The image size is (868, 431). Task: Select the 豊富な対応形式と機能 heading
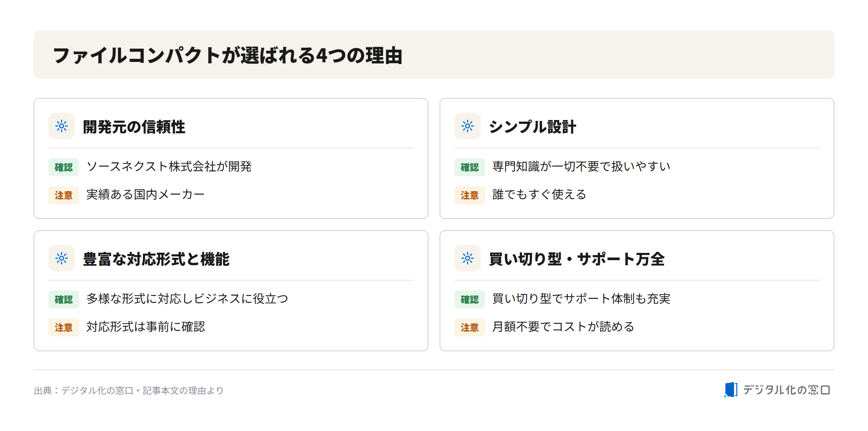[156, 259]
